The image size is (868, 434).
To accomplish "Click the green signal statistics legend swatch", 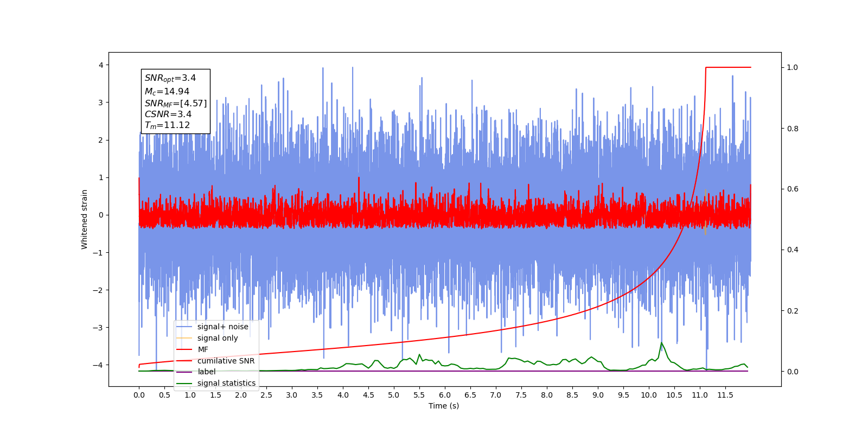I will pos(184,384).
